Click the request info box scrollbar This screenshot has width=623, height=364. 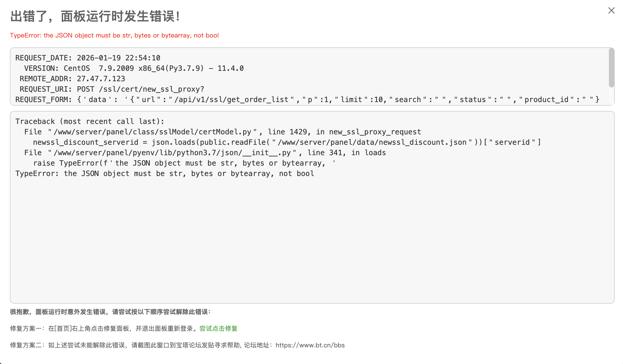611,68
